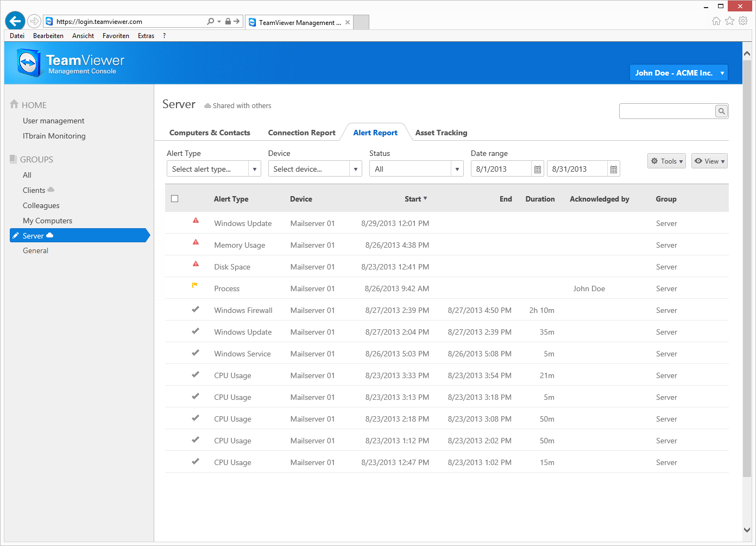Open the Select device dropdown
756x546 pixels.
[314, 168]
